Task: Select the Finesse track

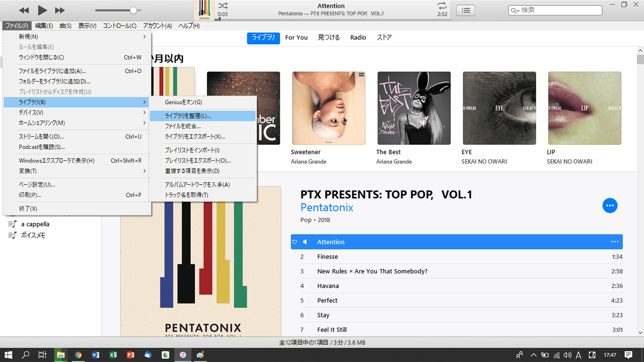Action: click(x=457, y=257)
